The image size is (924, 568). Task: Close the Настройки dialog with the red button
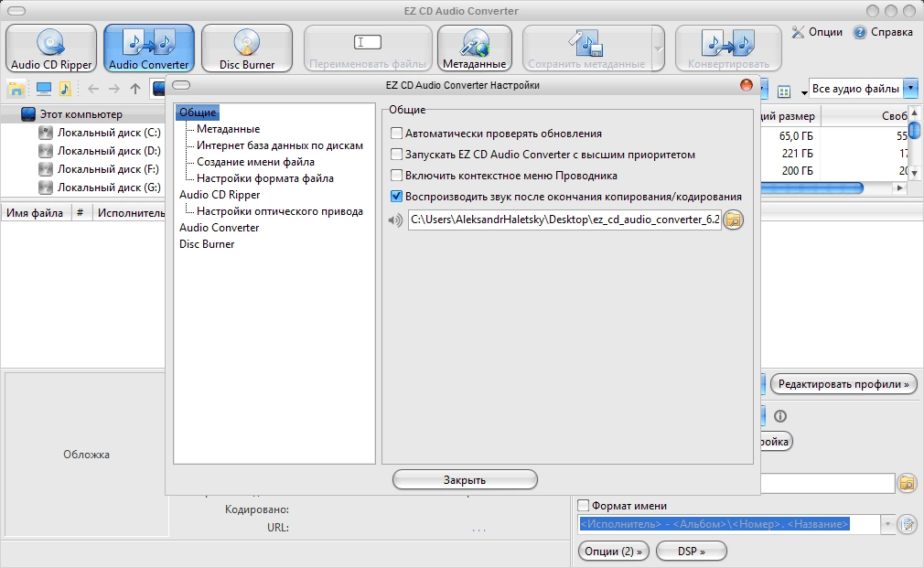coord(746,85)
